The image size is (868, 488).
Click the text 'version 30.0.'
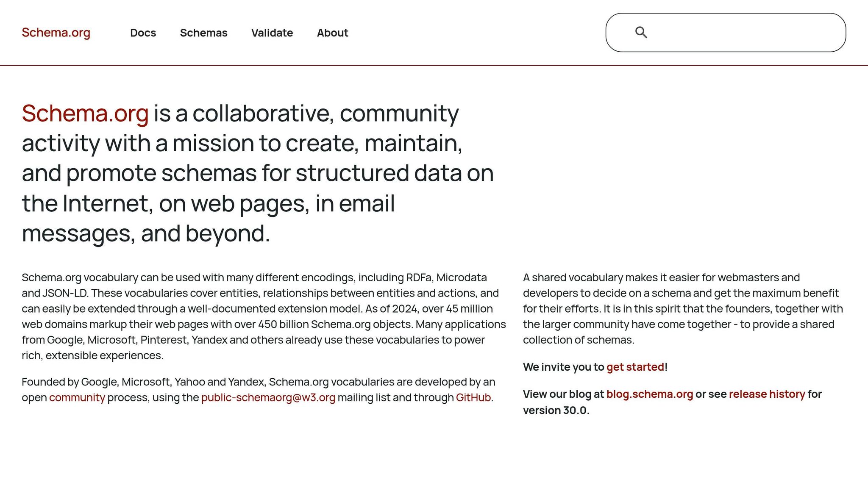pos(556,410)
